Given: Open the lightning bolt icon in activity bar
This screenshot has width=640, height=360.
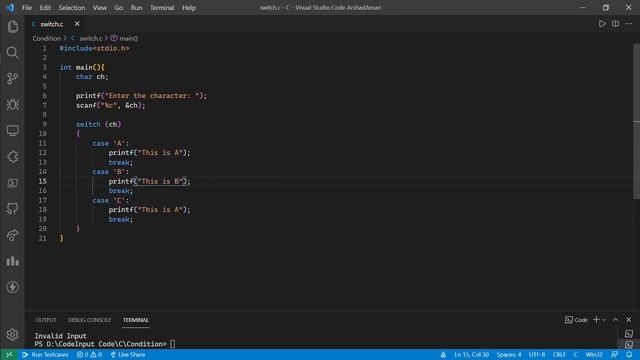Looking at the screenshot, I should pyautogui.click(x=12, y=287).
